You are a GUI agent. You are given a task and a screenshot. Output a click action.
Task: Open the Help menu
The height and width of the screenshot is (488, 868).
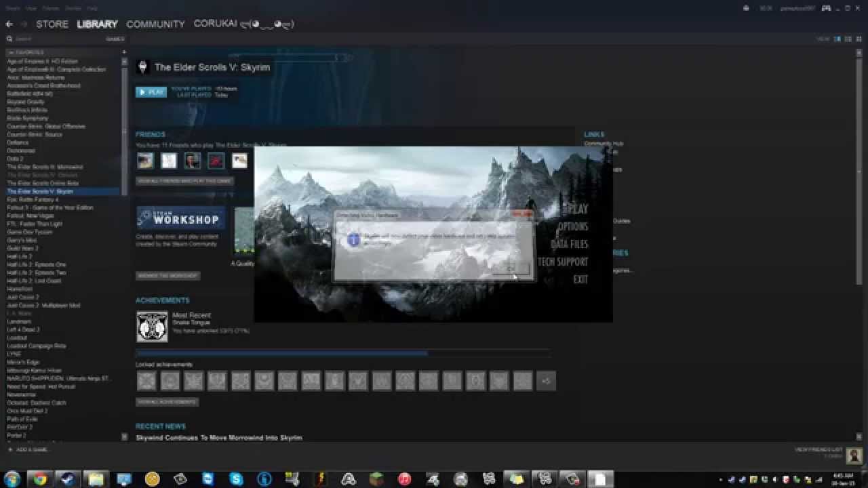[92, 8]
